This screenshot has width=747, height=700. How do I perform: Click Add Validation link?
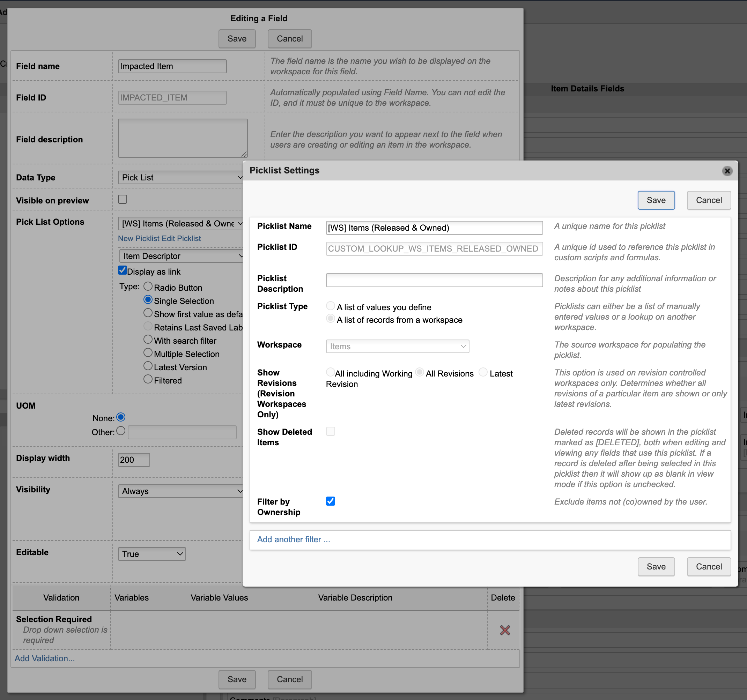(45, 658)
